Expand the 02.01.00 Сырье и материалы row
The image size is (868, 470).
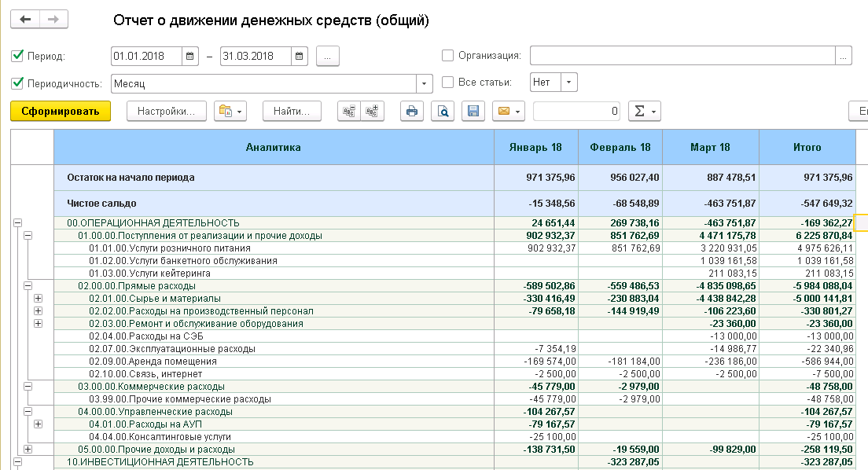37,299
